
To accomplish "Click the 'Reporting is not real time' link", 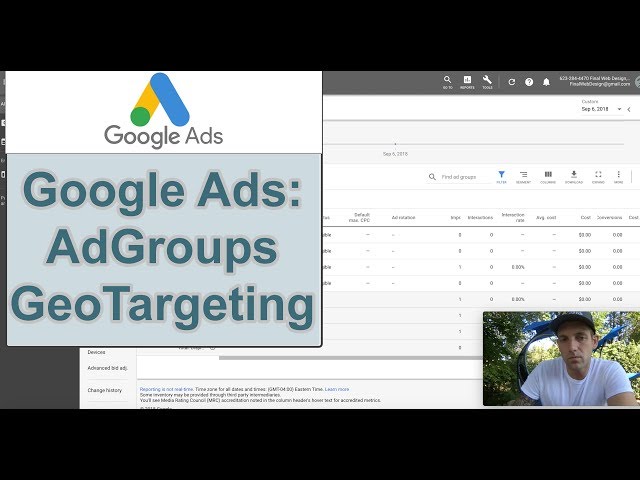I will click(x=166, y=389).
